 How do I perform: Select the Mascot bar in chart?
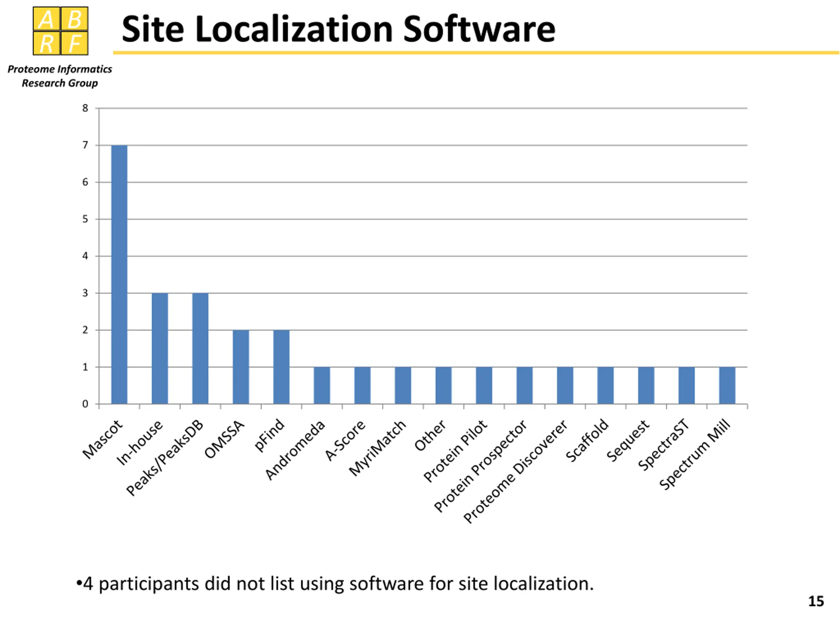119,275
